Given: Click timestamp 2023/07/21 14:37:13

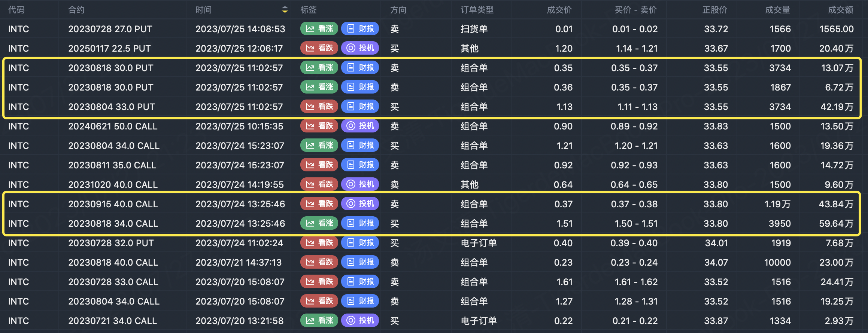Looking at the screenshot, I should [239, 262].
